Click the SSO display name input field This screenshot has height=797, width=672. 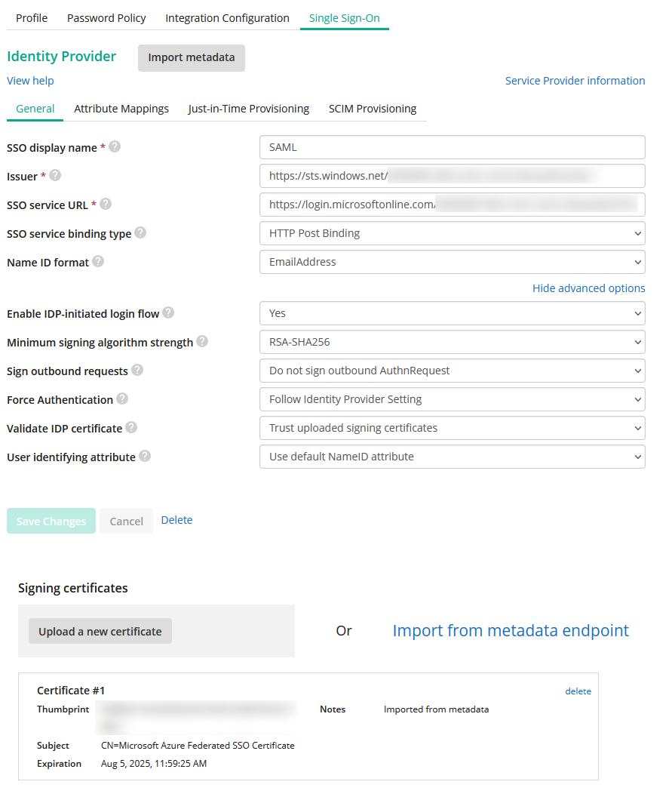click(x=452, y=147)
